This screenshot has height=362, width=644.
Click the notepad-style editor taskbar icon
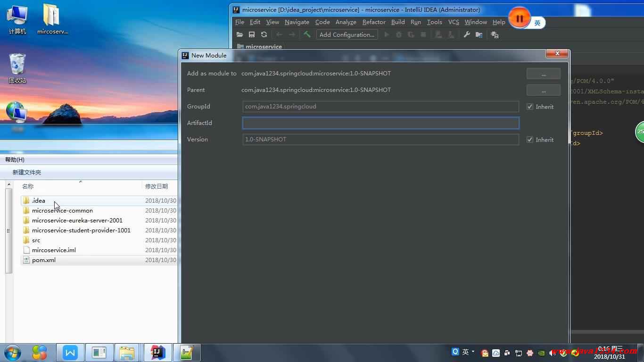coord(187,353)
